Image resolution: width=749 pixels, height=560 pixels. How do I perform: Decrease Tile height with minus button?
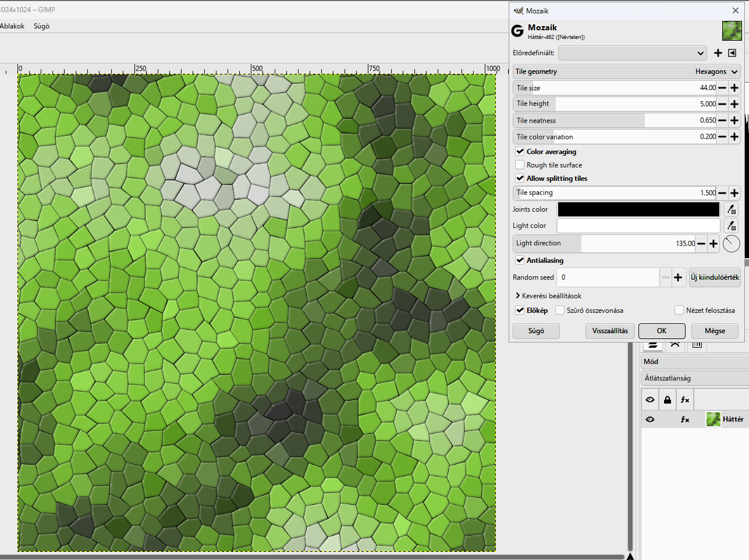(x=722, y=104)
